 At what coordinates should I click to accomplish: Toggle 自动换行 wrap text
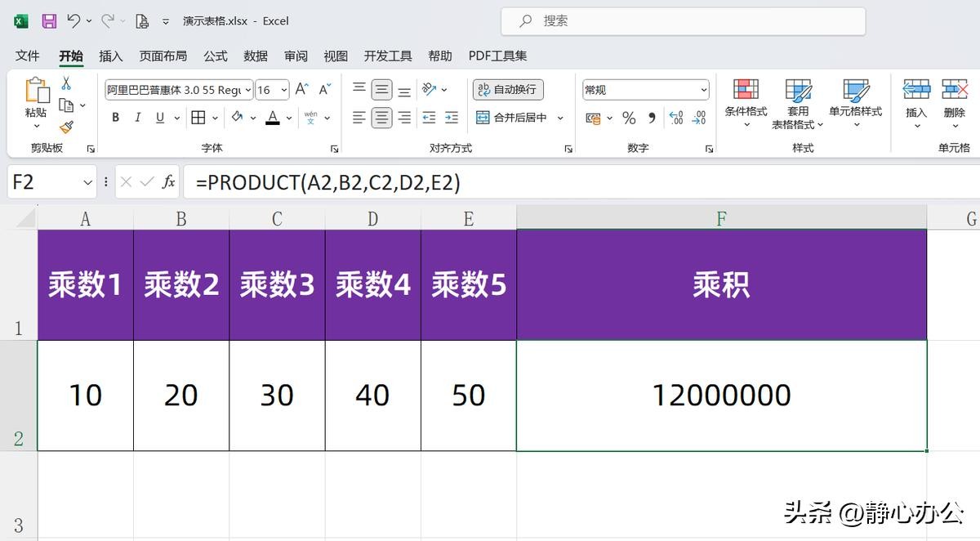[508, 90]
